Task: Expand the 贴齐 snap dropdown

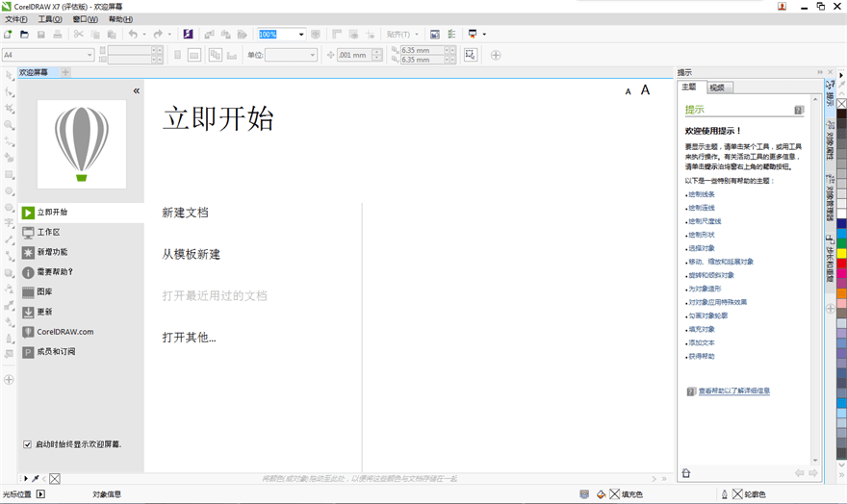Action: [x=418, y=35]
